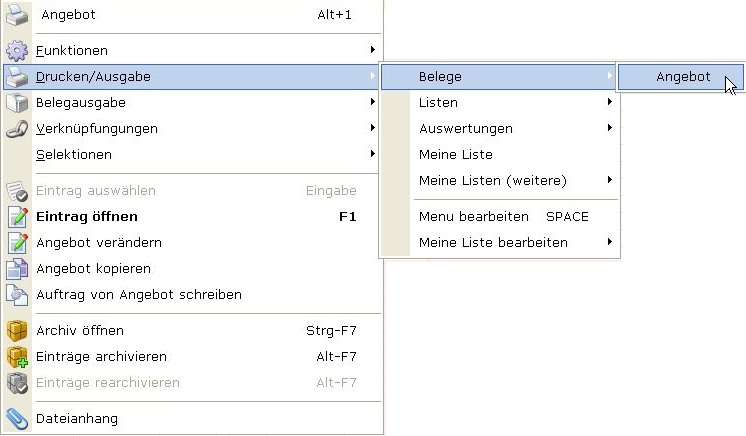Choose Angebot verändern from the menu
This screenshot has width=746, height=436.
(99, 242)
